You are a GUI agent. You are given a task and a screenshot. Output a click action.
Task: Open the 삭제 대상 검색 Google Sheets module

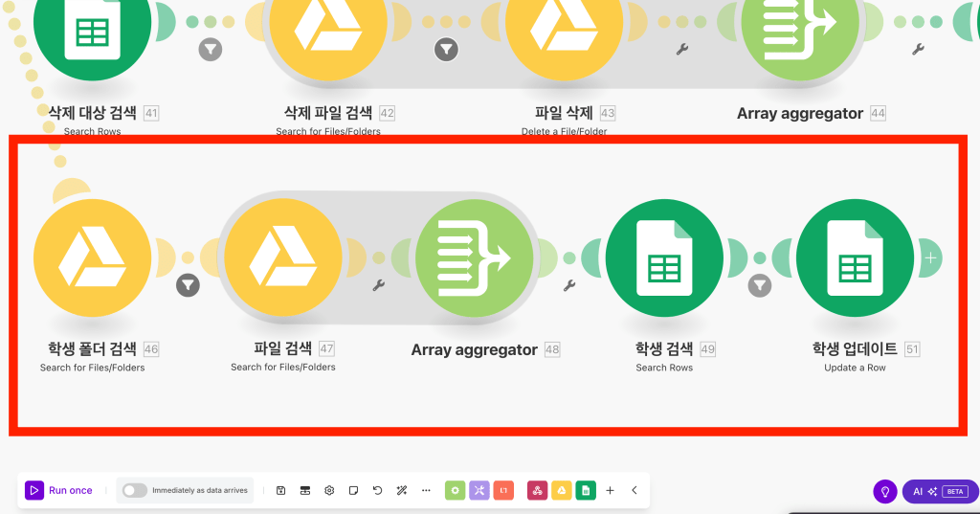coord(93,25)
